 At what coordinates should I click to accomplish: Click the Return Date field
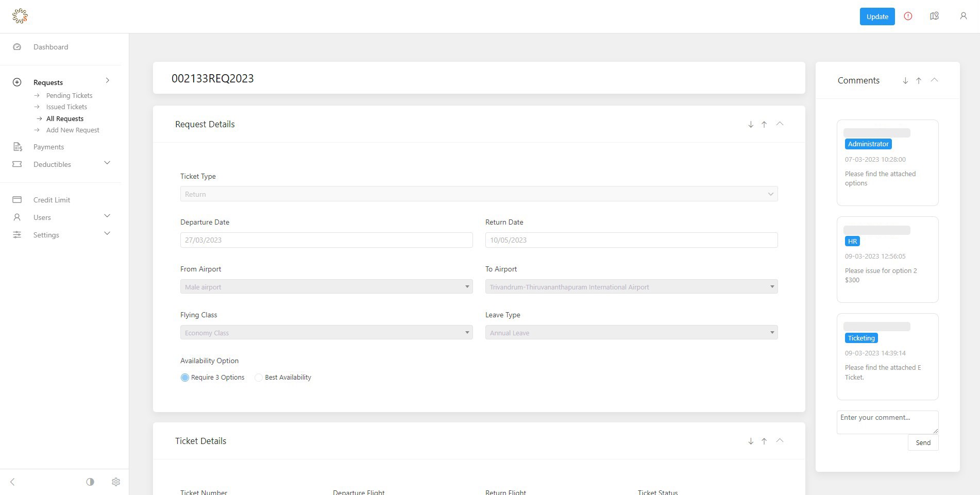tap(631, 240)
